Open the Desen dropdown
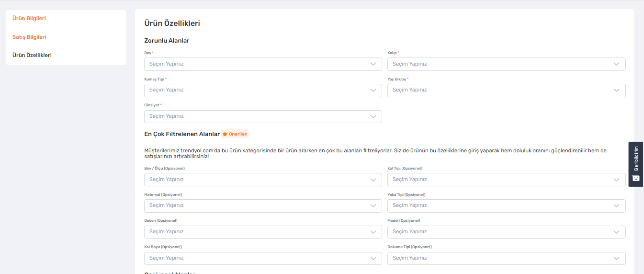 coord(263,232)
